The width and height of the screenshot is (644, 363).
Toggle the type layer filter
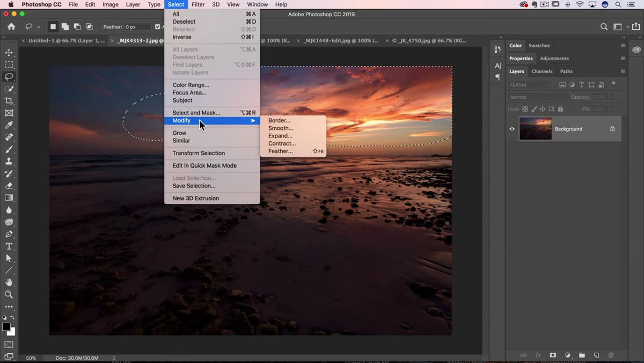[582, 85]
